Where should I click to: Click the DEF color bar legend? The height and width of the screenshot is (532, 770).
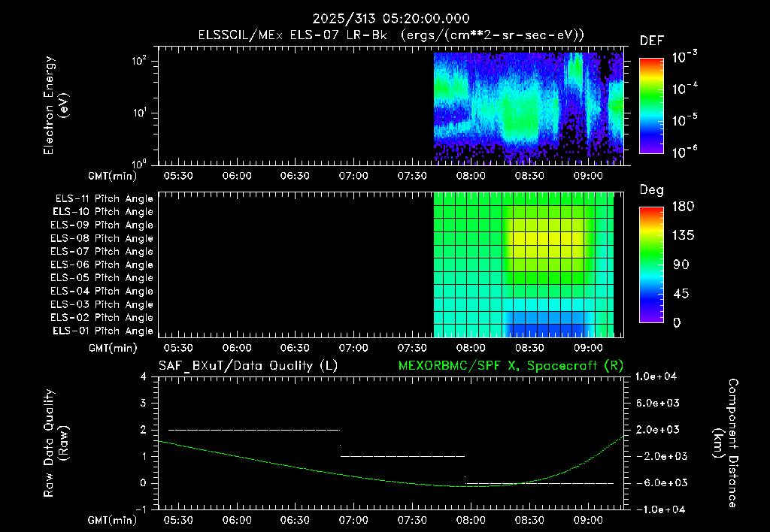click(x=652, y=106)
